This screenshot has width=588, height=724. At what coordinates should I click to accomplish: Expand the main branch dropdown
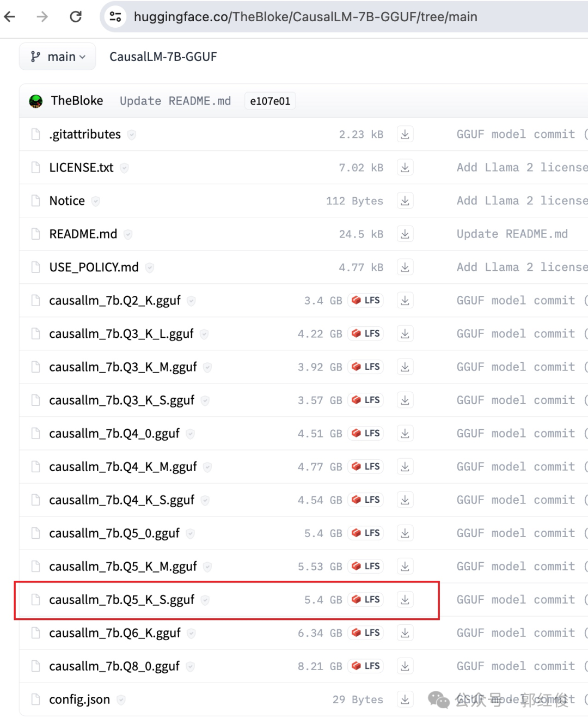click(x=58, y=57)
